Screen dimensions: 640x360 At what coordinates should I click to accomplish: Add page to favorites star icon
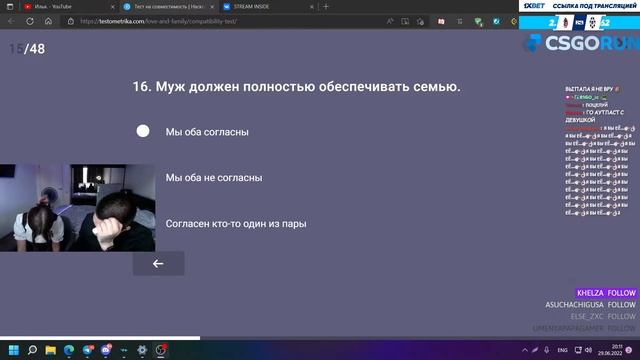coord(420,21)
